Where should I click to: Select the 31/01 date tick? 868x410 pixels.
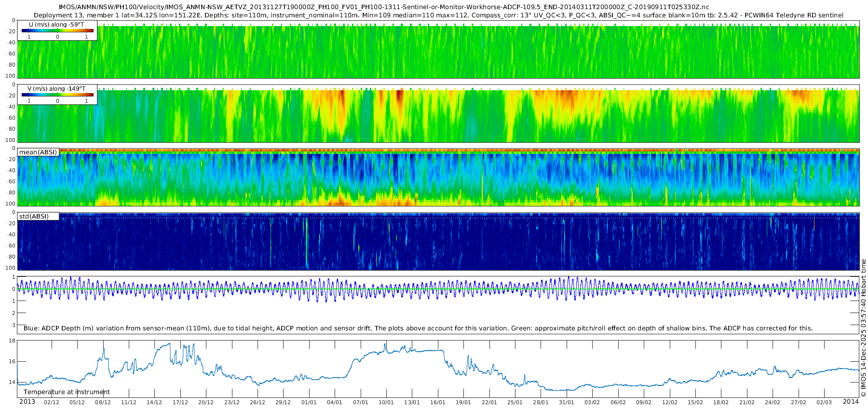pos(566,402)
